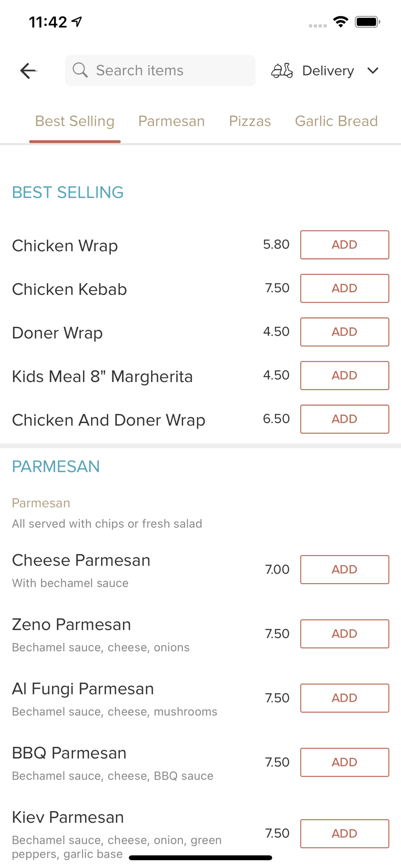Tap the search magnifier icon
Image resolution: width=401 pixels, height=868 pixels.
click(80, 70)
